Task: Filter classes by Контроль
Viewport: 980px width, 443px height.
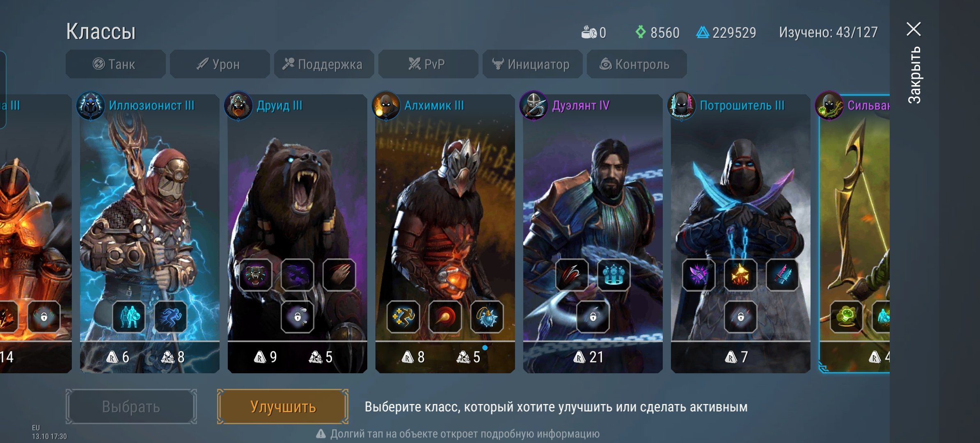Action: click(637, 64)
